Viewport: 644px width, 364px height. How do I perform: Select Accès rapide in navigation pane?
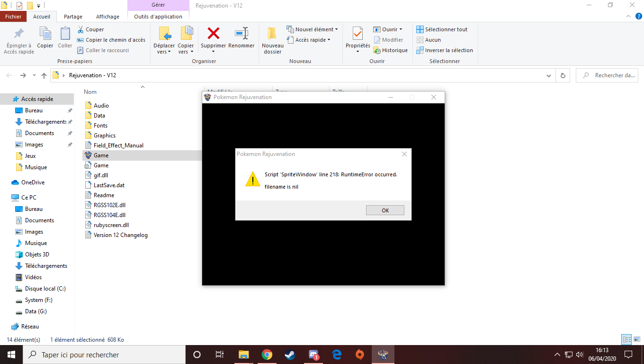[x=37, y=99]
